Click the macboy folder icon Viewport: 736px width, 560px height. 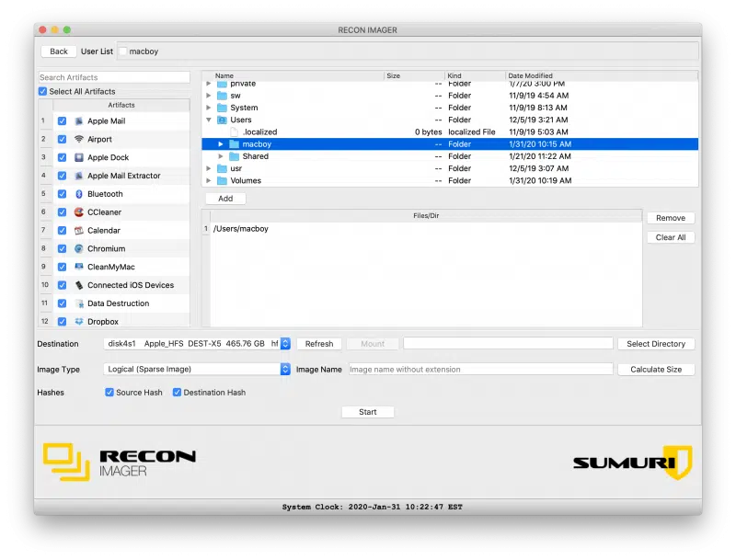[235, 144]
